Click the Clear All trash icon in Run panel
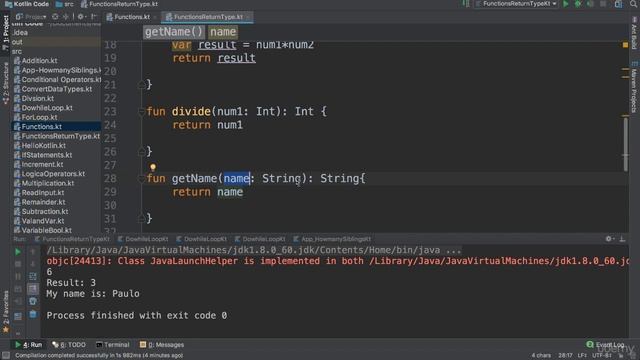This screenshot has width=640, height=360. 33,314
